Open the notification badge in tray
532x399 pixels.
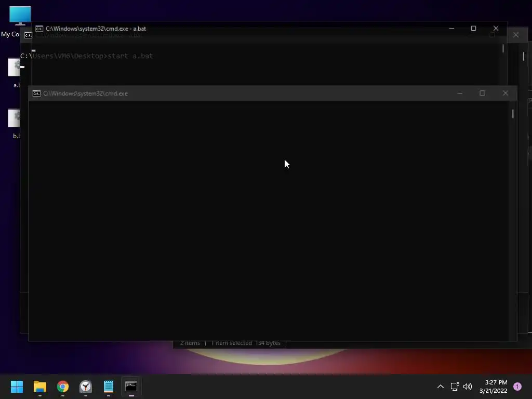(x=517, y=387)
